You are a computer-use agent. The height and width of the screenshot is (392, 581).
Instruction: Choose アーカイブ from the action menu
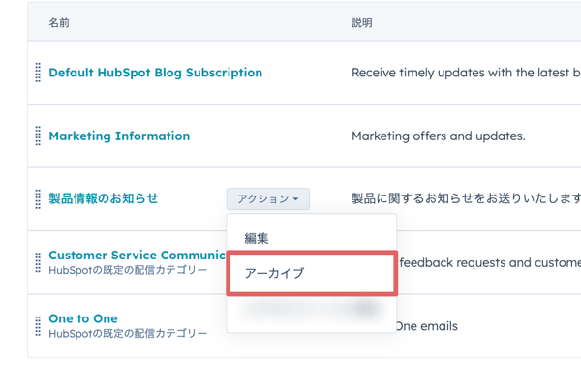tap(273, 274)
